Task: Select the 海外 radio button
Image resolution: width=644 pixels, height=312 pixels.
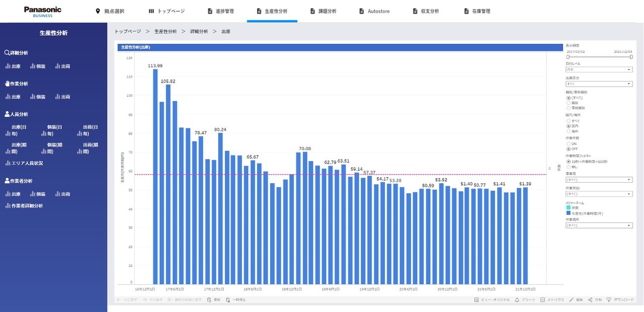Action: [x=569, y=131]
